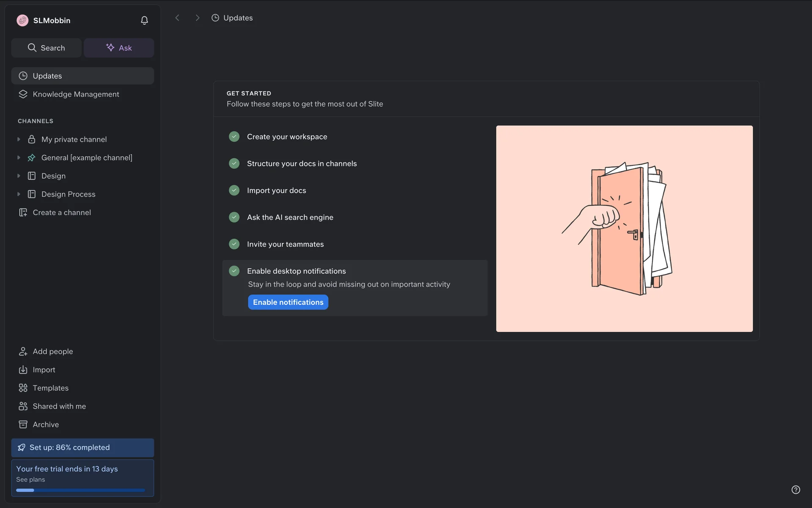The width and height of the screenshot is (812, 508).
Task: Click the SLMobbin workspace avatar
Action: point(22,20)
